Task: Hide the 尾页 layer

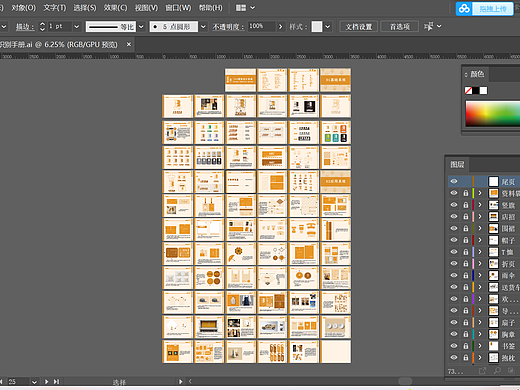Action: 454,181
